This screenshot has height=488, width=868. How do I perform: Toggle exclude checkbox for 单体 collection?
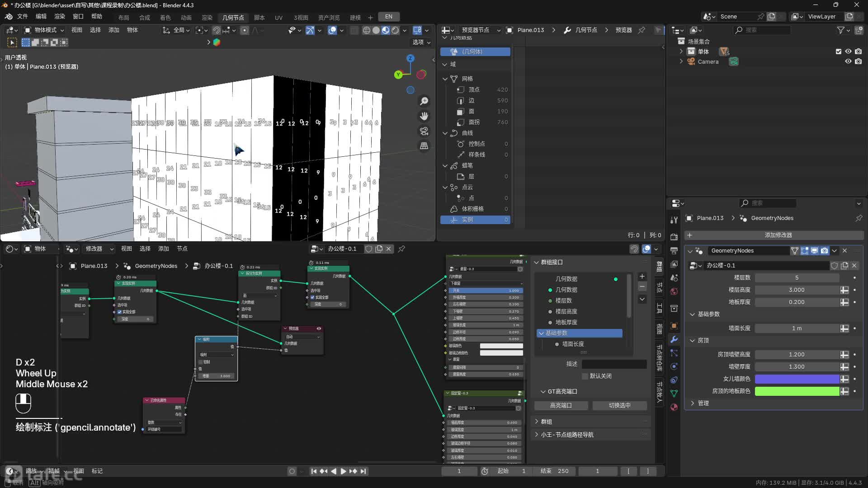click(839, 52)
